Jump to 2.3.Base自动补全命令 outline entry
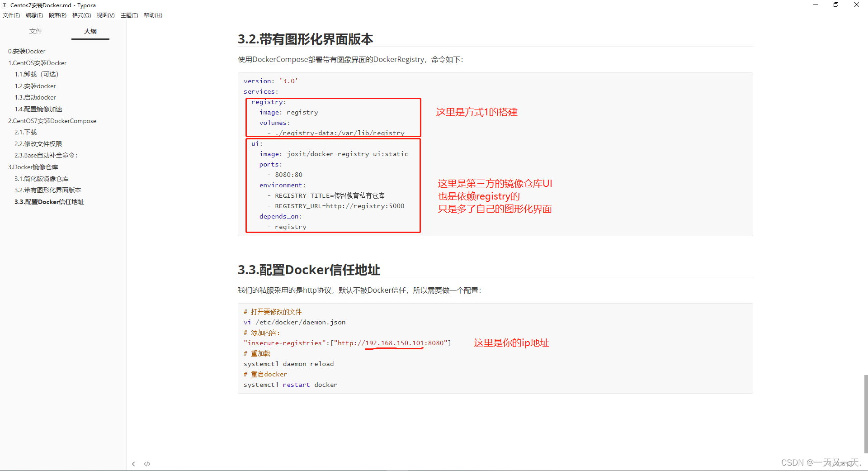This screenshot has width=868, height=471. [x=46, y=155]
